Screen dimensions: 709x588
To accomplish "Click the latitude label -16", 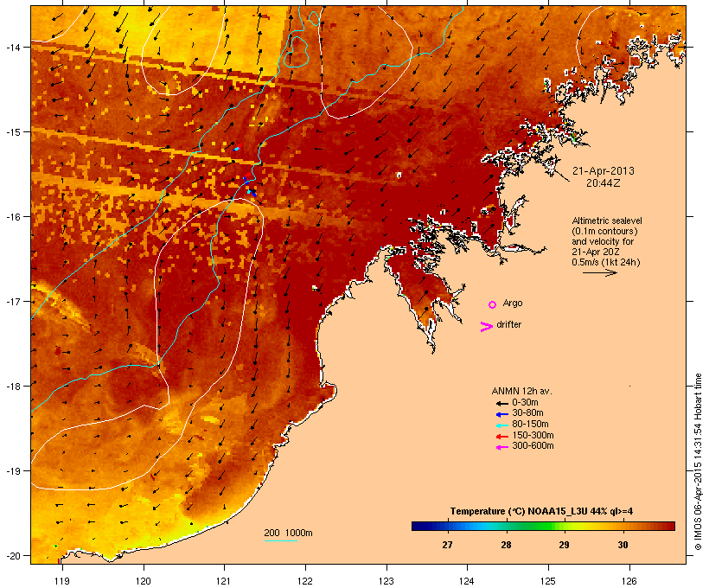I will [x=12, y=217].
